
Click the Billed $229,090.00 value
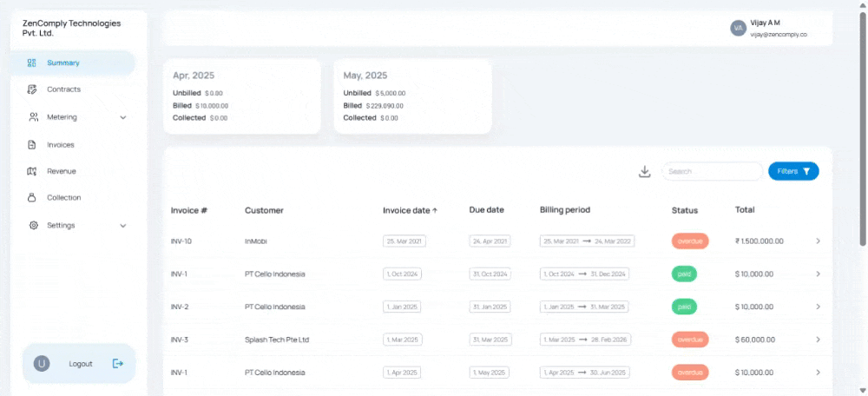(x=385, y=106)
